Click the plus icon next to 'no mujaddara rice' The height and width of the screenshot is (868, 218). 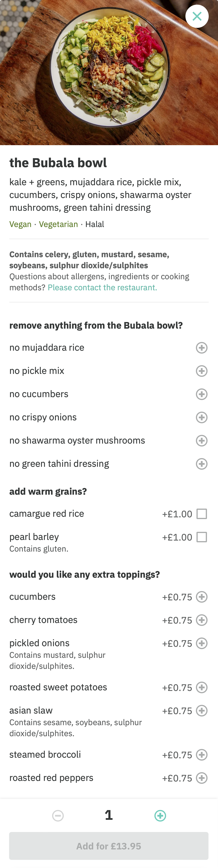202,347
